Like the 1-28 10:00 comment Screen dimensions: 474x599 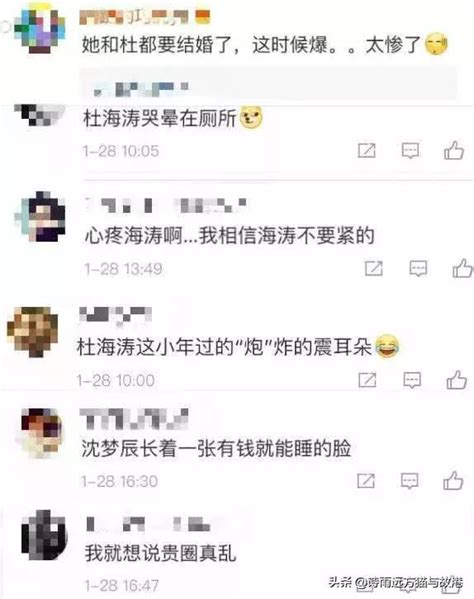pos(457,379)
